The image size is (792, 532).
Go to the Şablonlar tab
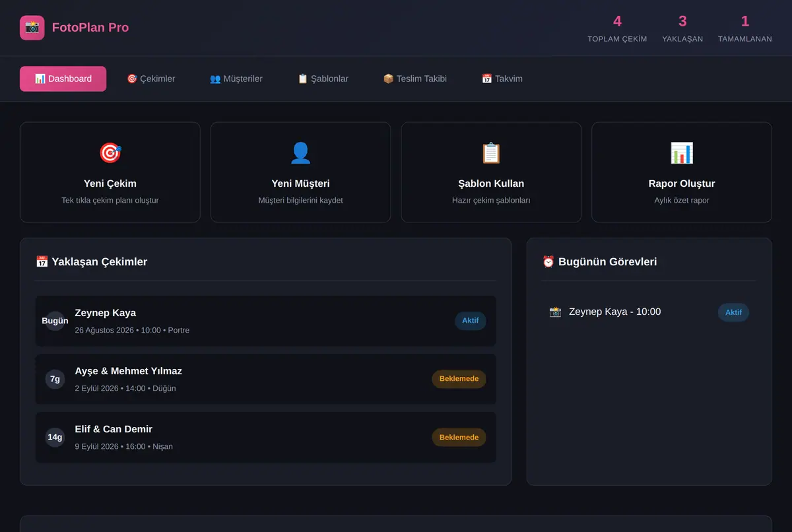pyautogui.click(x=323, y=79)
